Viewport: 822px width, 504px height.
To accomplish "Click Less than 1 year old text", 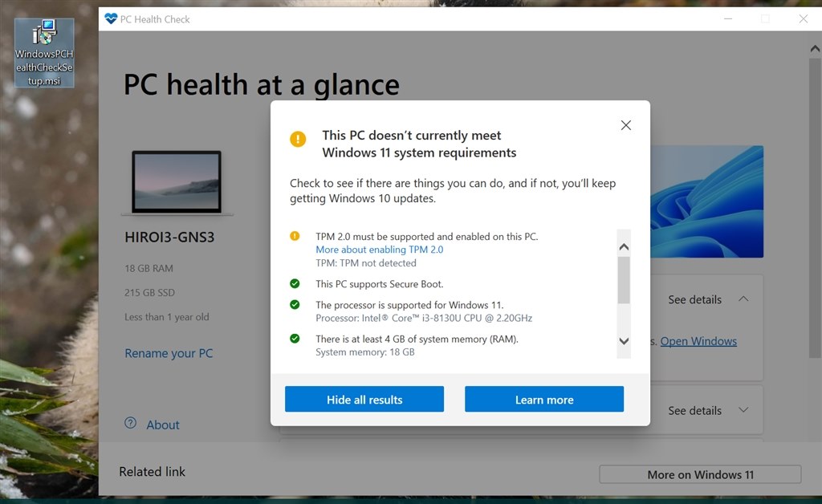I will (x=167, y=317).
